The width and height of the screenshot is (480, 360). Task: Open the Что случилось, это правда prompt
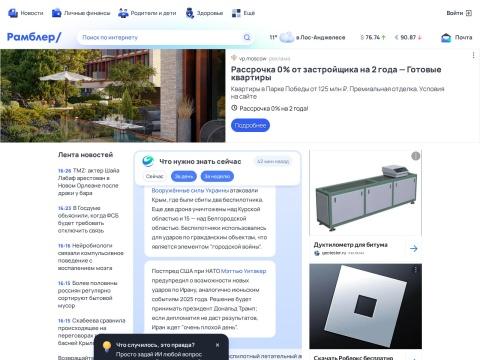tap(155, 345)
